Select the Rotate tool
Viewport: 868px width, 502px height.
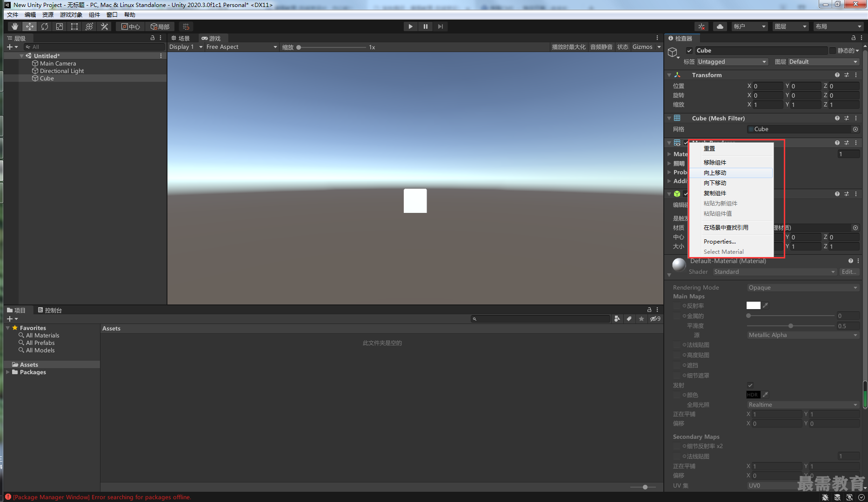click(45, 26)
